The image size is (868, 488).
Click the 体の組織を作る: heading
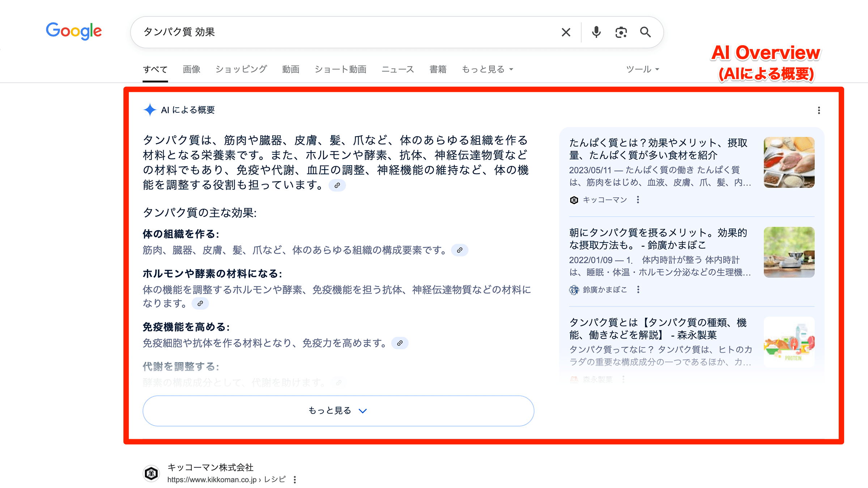181,234
